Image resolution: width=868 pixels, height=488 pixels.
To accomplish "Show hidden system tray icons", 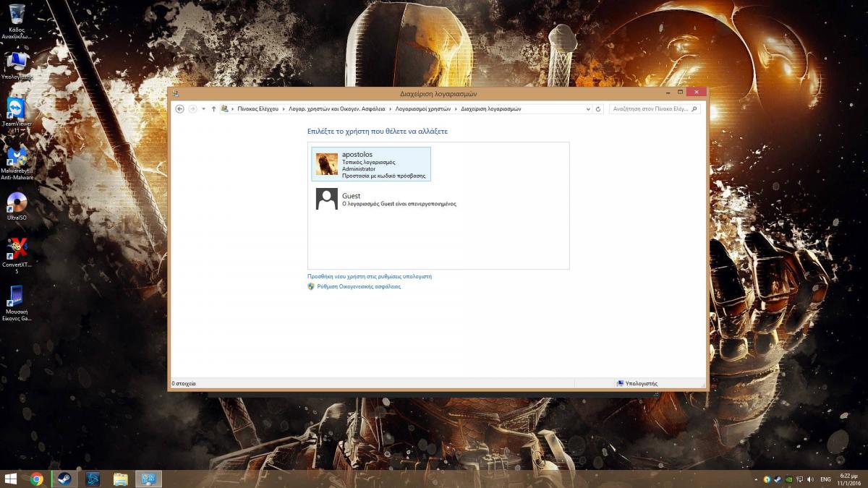I will (756, 479).
